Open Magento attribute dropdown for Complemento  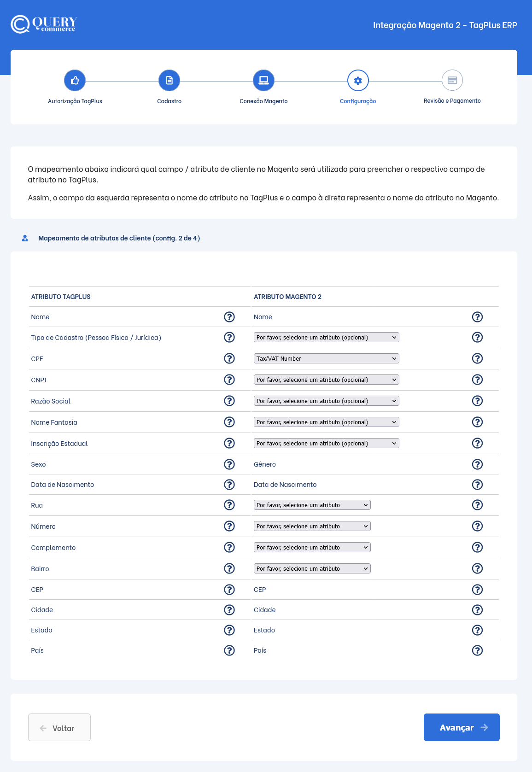pyautogui.click(x=312, y=547)
